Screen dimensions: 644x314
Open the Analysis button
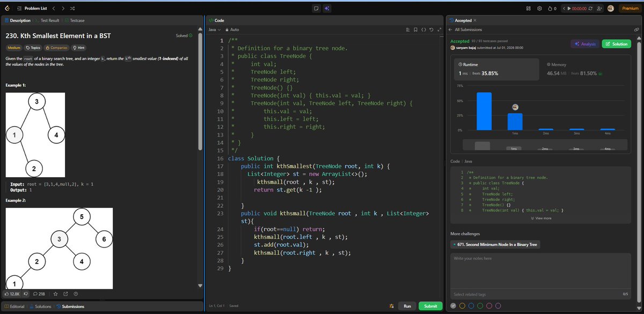(x=584, y=44)
